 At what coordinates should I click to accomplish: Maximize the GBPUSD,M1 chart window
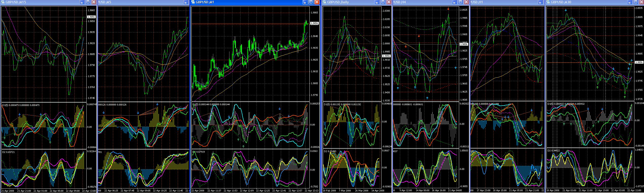click(311, 2)
